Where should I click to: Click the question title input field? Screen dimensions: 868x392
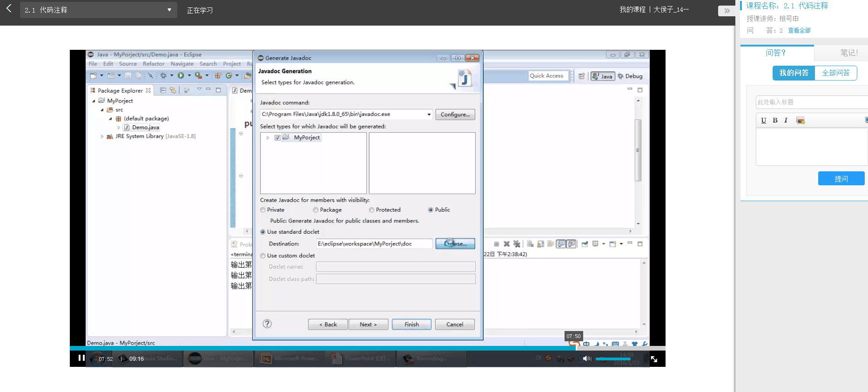812,102
